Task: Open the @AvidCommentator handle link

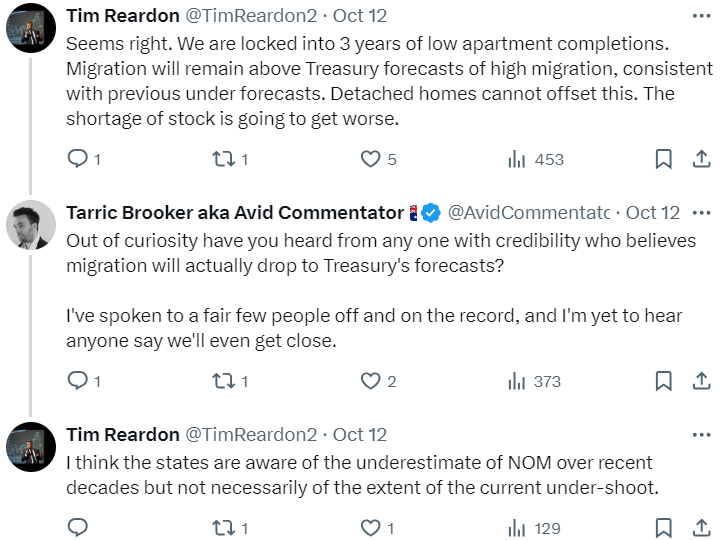Action: click(x=527, y=213)
